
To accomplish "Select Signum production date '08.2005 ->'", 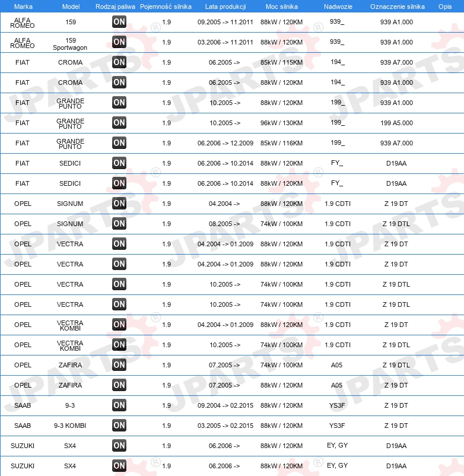I will pyautogui.click(x=224, y=224).
